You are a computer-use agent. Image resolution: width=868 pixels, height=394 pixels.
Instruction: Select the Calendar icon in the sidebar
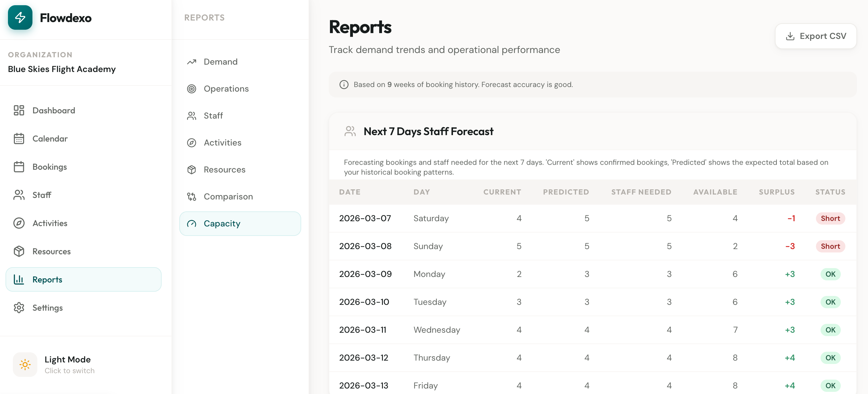[x=19, y=138]
